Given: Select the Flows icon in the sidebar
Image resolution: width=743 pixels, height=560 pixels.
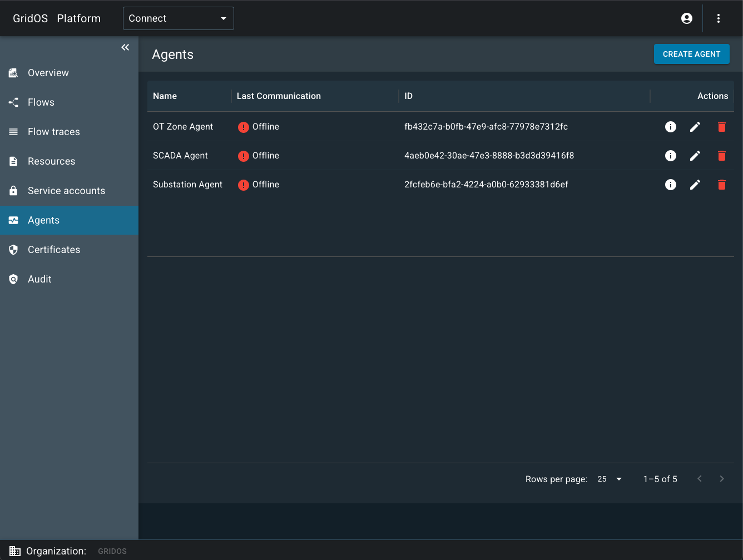Looking at the screenshot, I should [13, 102].
